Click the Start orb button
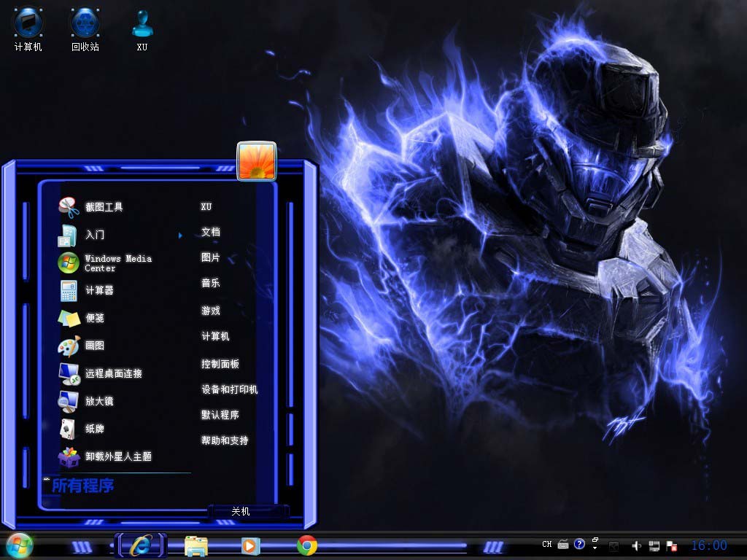Screen dimensions: 747x560 click(20, 545)
